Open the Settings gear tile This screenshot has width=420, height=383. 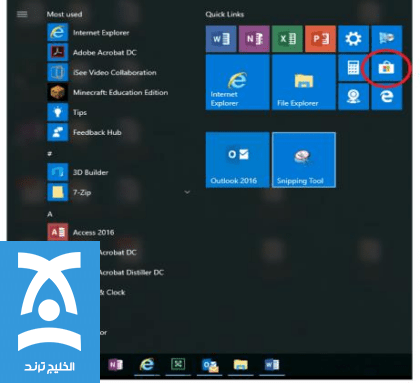[x=353, y=39]
